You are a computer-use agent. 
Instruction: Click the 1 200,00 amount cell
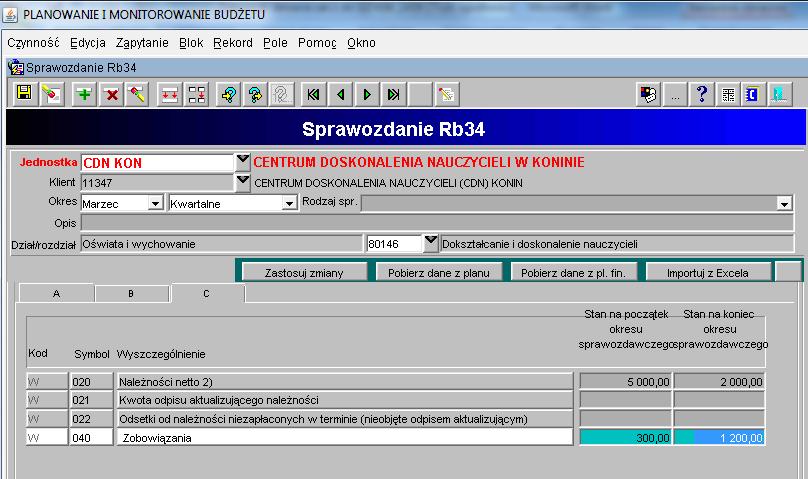click(719, 438)
